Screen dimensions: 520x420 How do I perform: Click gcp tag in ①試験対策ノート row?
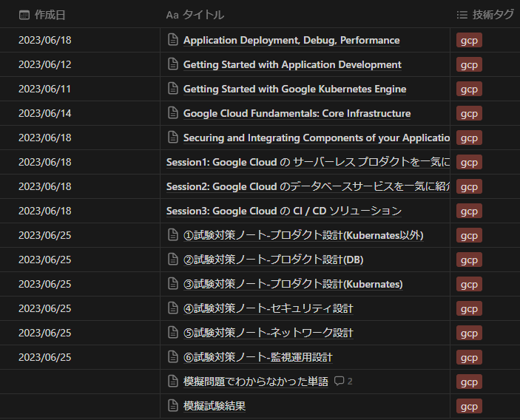[469, 235]
